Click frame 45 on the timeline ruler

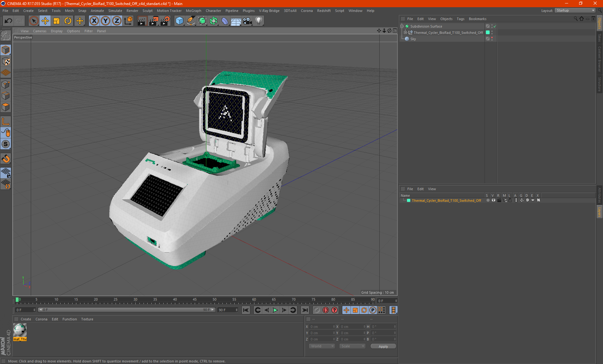click(x=195, y=300)
